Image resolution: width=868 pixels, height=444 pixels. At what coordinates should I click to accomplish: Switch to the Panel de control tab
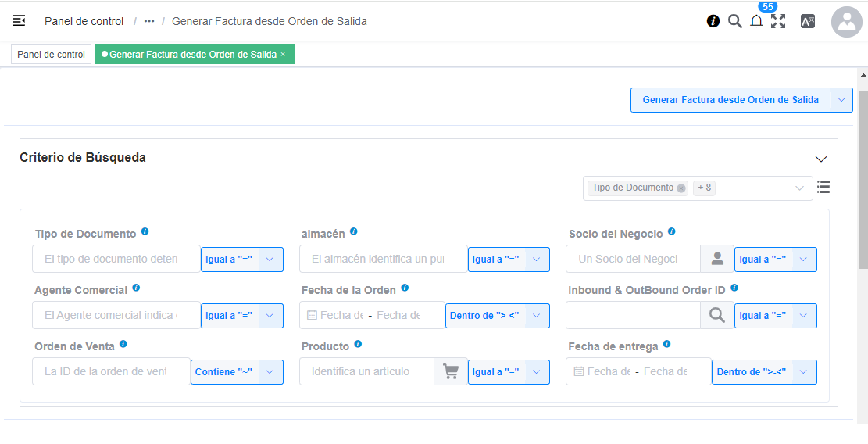[x=52, y=55]
